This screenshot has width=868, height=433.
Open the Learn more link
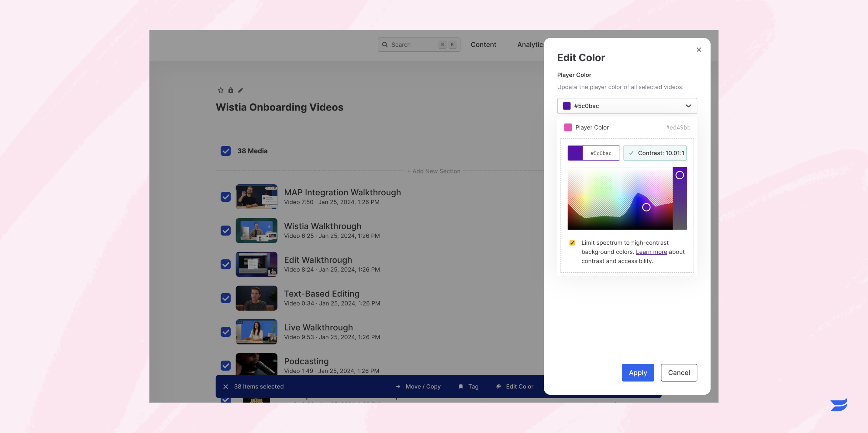651,252
